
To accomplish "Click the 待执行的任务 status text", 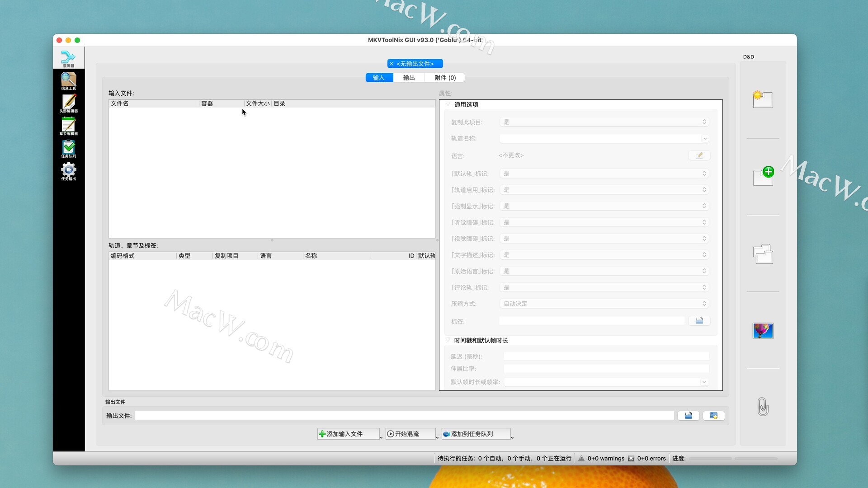I will [x=505, y=458].
